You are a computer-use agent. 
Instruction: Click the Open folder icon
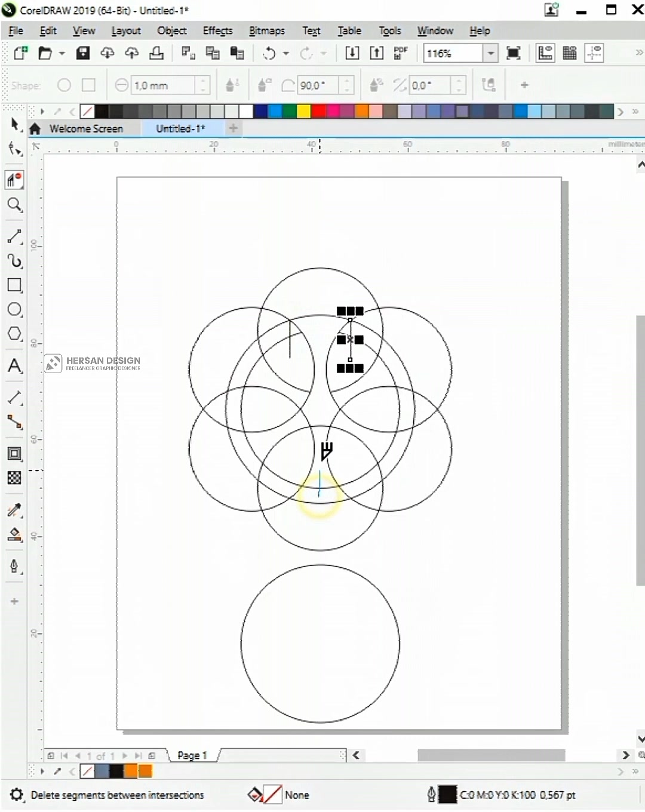point(45,53)
